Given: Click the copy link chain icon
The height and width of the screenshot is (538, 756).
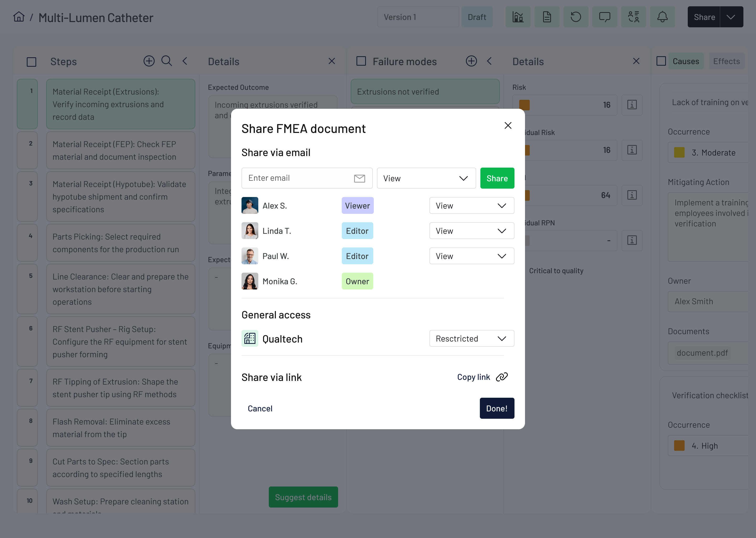Looking at the screenshot, I should [502, 377].
